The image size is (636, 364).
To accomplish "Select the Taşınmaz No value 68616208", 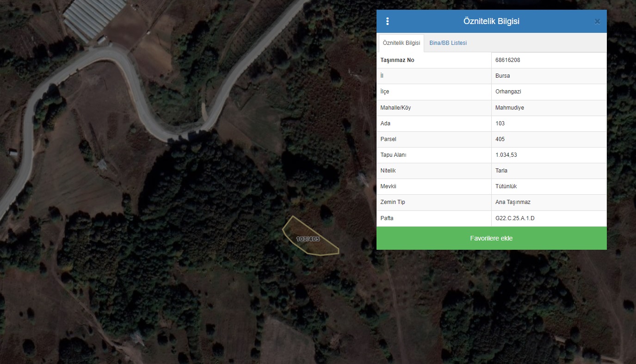I will tap(508, 60).
